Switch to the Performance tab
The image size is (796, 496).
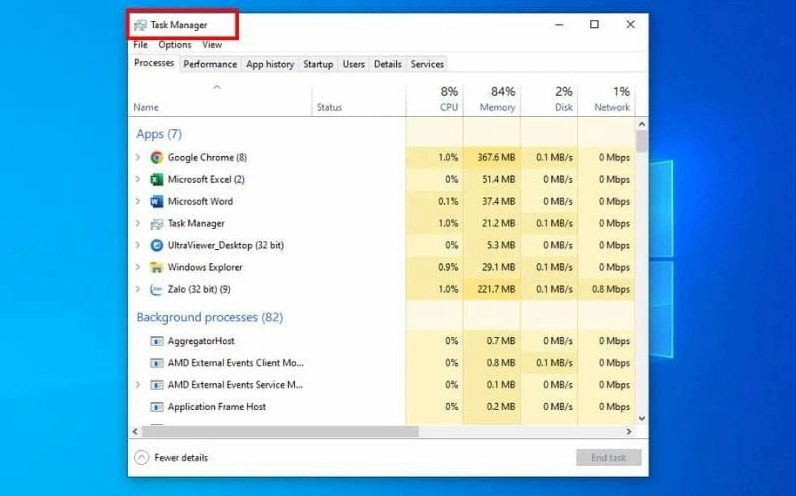(210, 64)
